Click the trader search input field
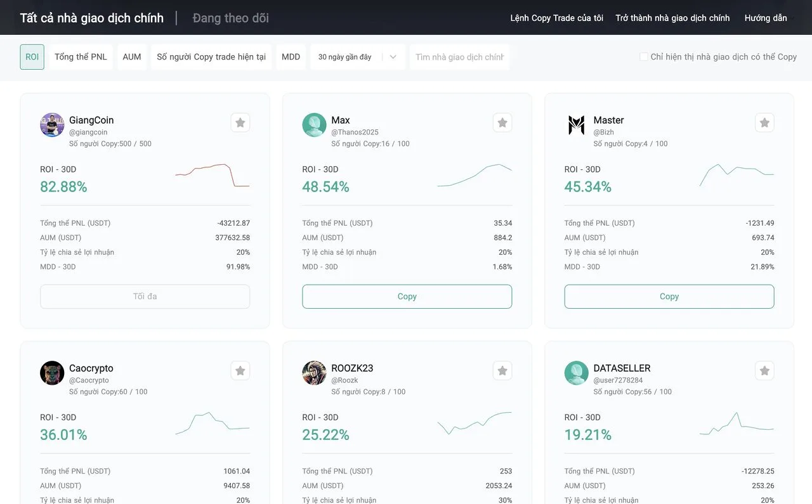This screenshot has height=504, width=812. (x=459, y=57)
